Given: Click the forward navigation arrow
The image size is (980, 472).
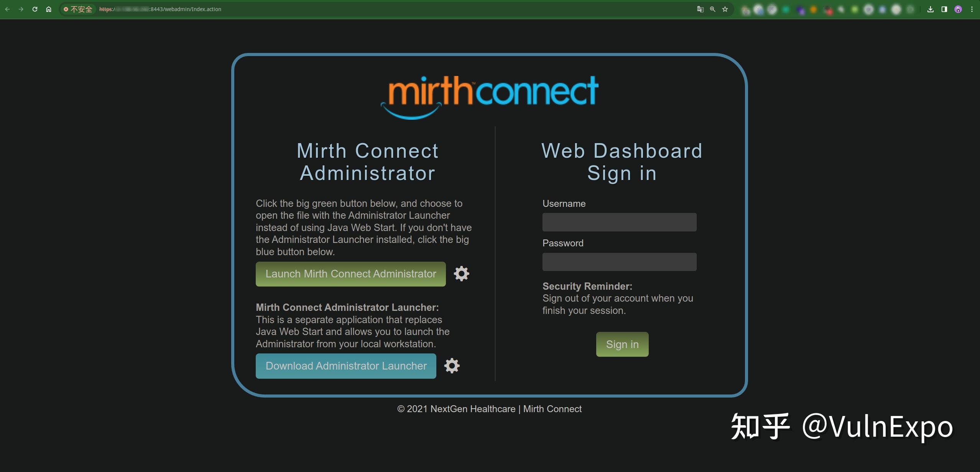Looking at the screenshot, I should point(21,9).
